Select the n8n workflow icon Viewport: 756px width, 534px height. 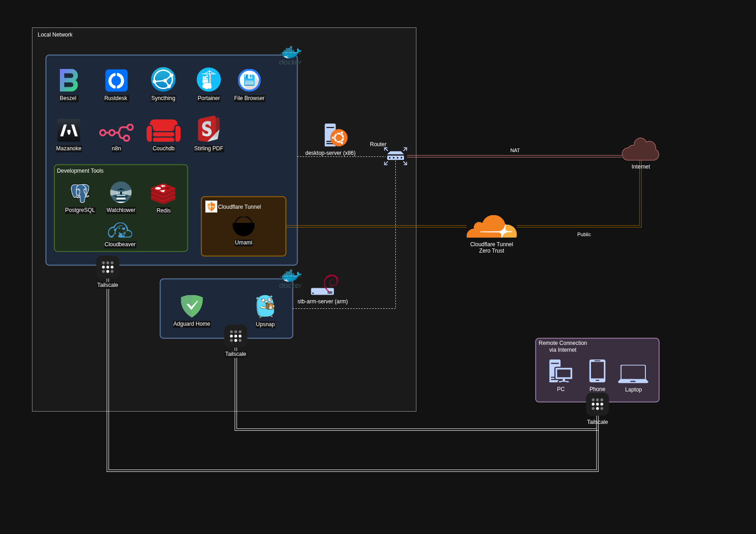116,132
